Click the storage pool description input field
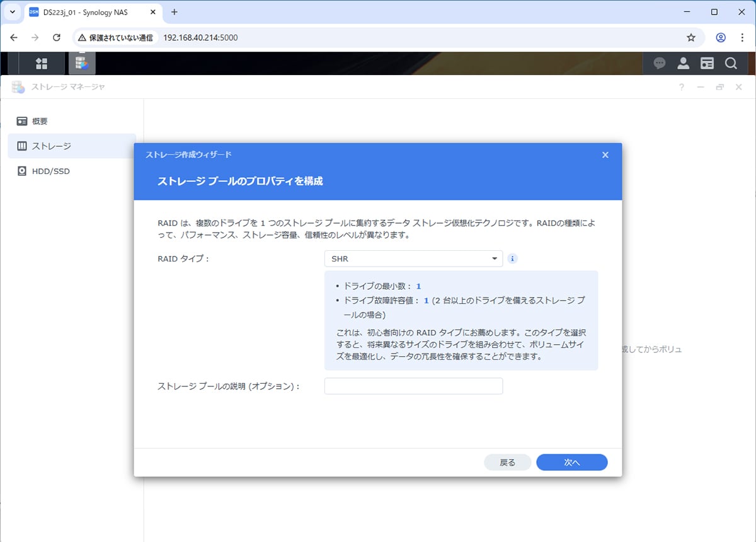Screen dimensions: 756x542 (413, 386)
